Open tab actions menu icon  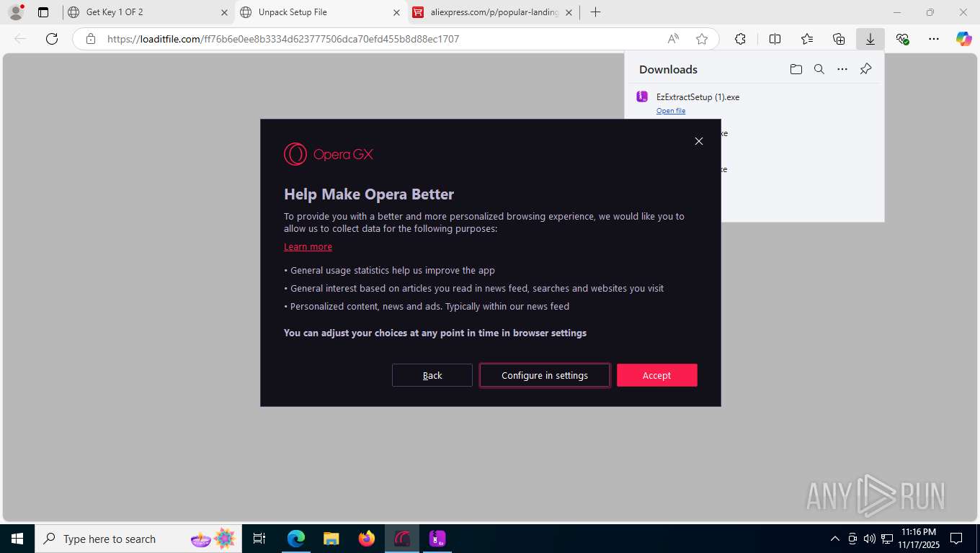[43, 12]
